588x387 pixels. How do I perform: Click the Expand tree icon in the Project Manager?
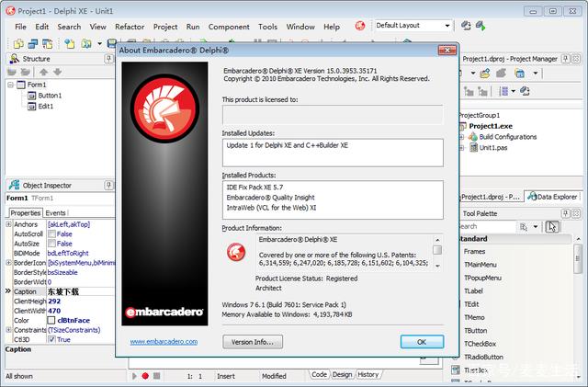(469, 91)
